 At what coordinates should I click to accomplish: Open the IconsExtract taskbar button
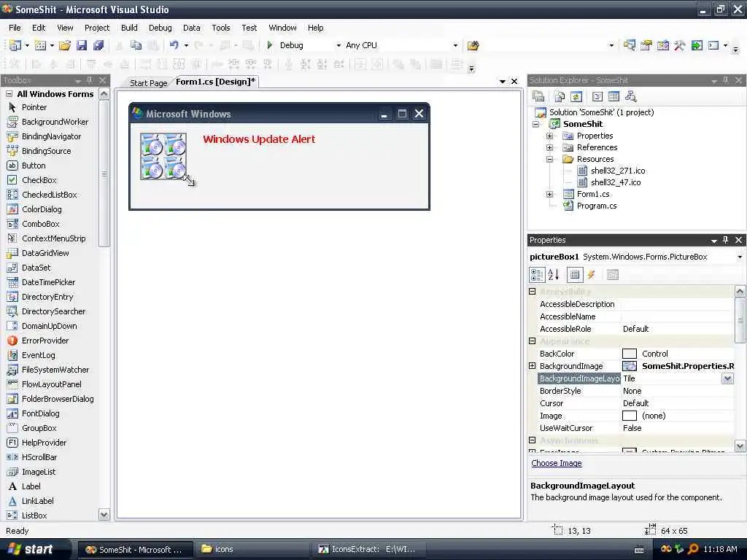point(368,549)
